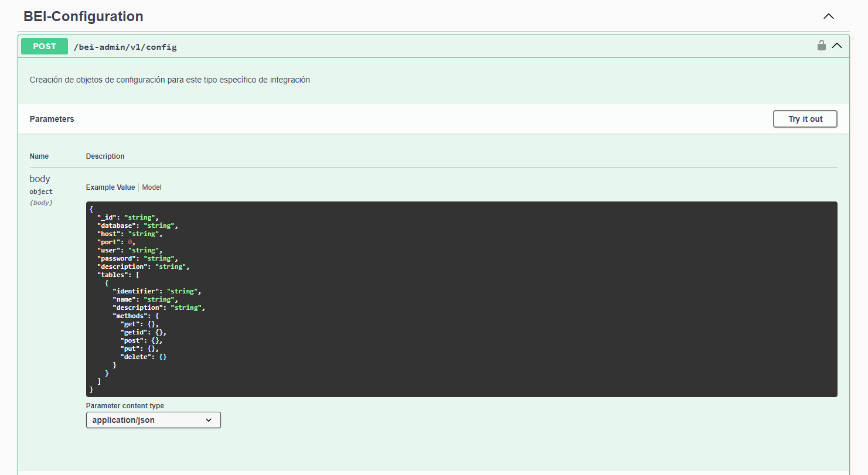The image size is (868, 475).
Task: Click the methods object in the example JSON
Action: [x=130, y=315]
